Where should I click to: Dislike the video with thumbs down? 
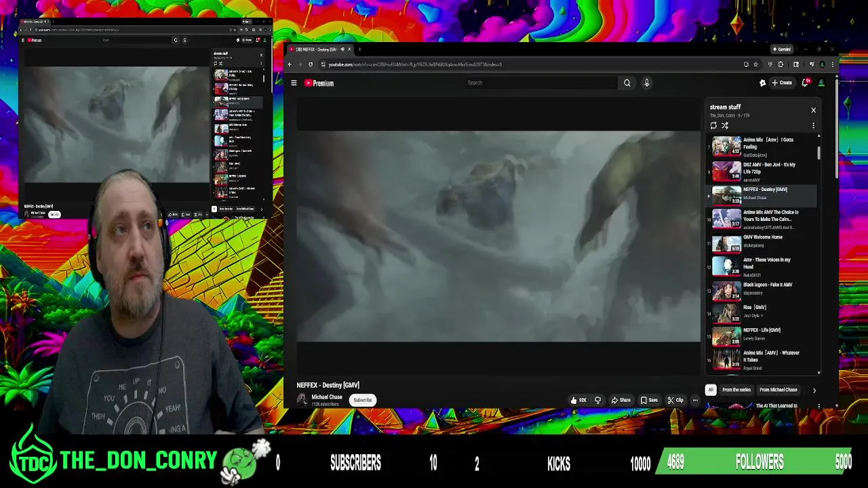point(597,400)
